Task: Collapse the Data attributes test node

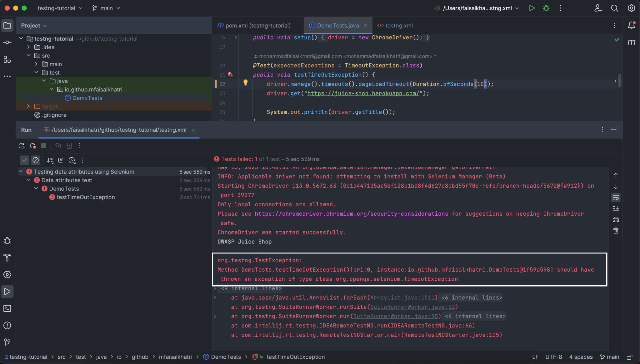Action: pyautogui.click(x=28, y=180)
